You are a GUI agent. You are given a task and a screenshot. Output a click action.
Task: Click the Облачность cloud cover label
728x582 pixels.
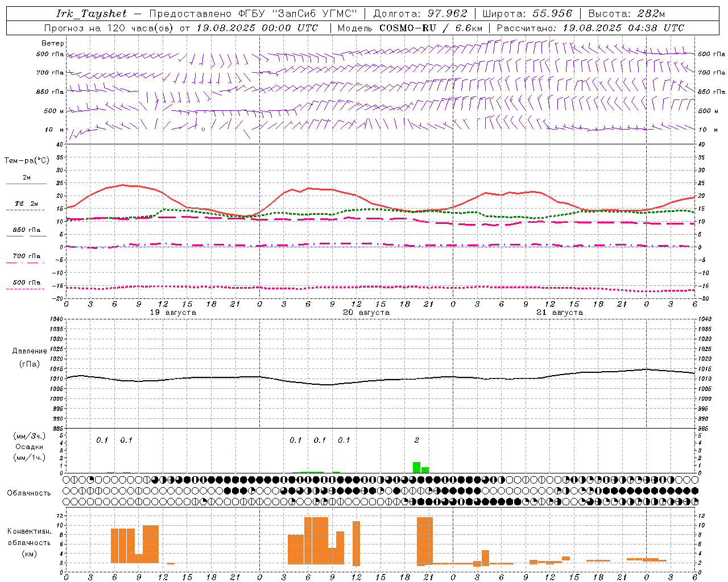pos(29,493)
